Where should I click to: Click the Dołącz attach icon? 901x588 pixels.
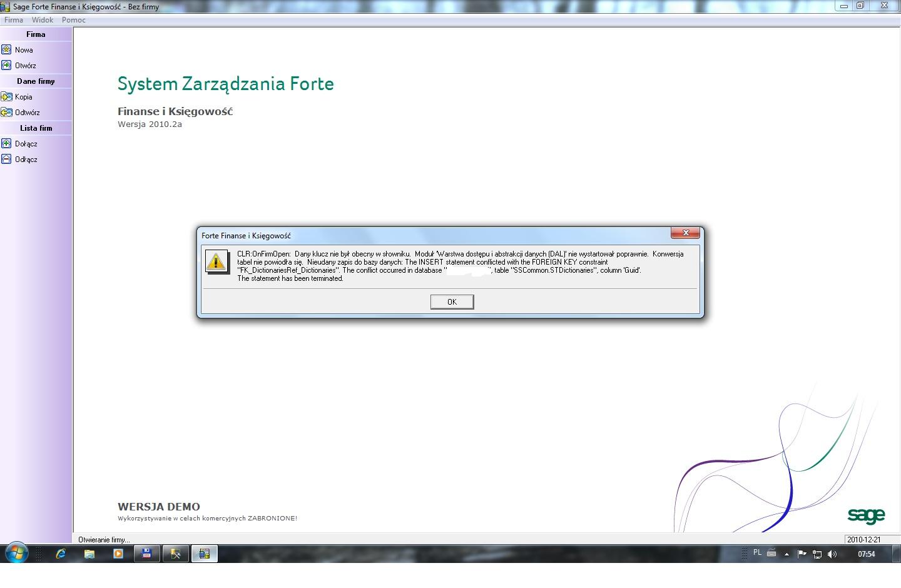6,143
